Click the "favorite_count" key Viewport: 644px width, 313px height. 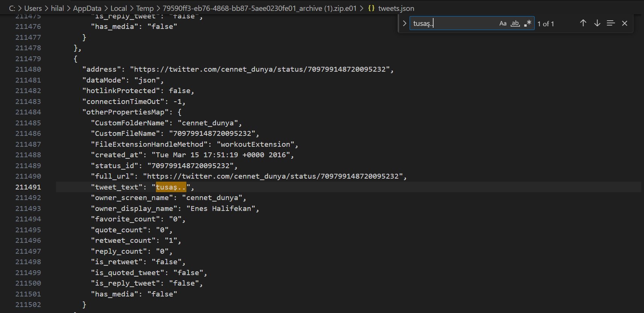pos(126,219)
